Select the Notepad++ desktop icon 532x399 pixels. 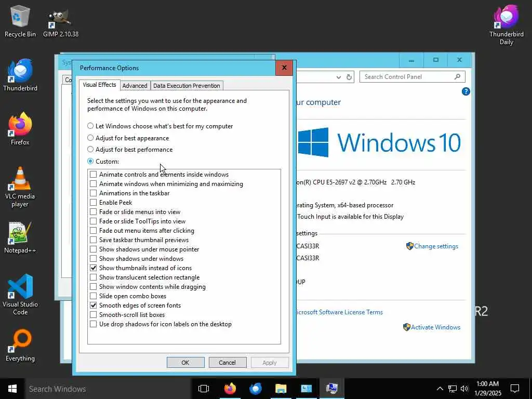click(20, 237)
